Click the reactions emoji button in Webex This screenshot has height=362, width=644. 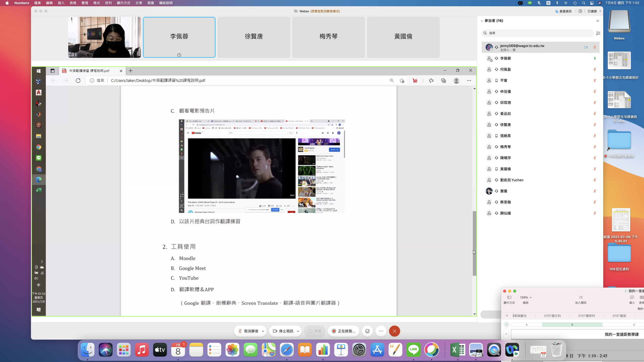[367, 331]
